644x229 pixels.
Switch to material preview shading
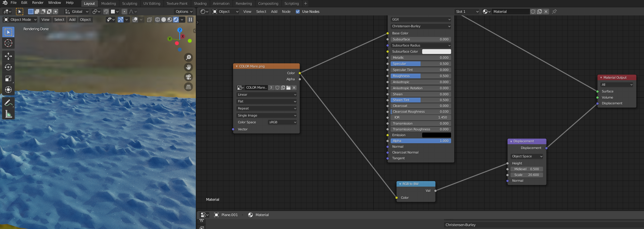170,20
